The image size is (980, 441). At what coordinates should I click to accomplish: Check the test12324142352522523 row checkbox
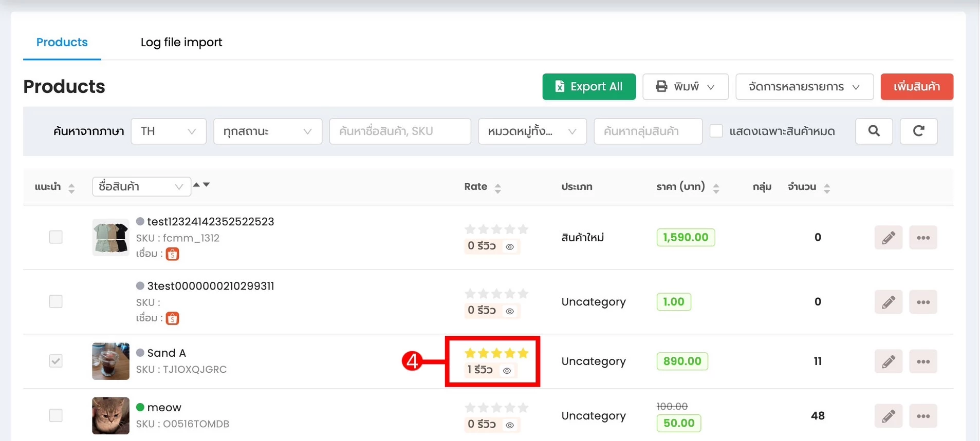56,237
